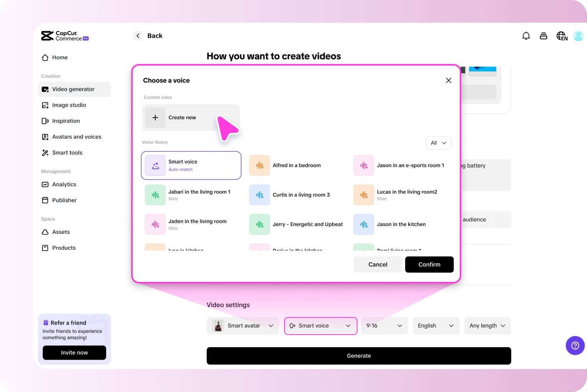
Task: Click Auto-match label under Smart voice
Action: pyautogui.click(x=180, y=169)
